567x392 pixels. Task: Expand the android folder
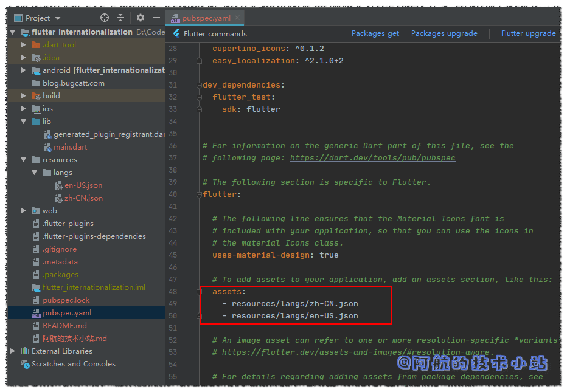point(24,70)
